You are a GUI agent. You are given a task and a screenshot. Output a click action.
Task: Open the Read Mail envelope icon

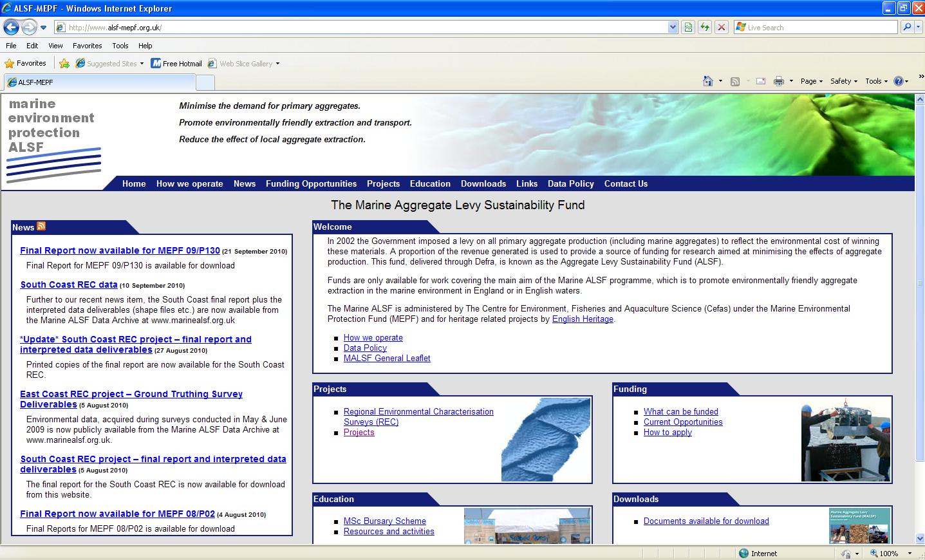pos(760,81)
